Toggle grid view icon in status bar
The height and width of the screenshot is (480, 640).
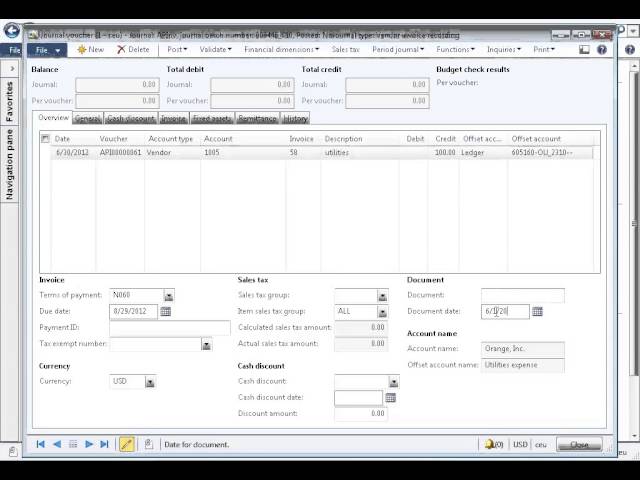click(x=73, y=444)
